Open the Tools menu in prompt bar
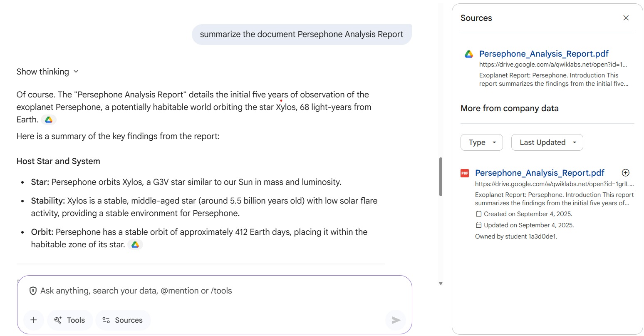This screenshot has height=336, width=644. click(x=70, y=320)
